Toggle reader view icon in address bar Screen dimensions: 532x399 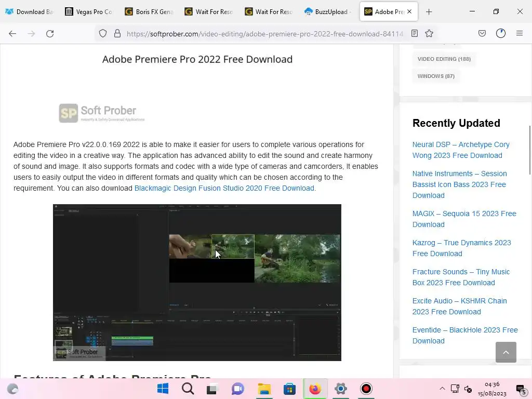tap(414, 33)
